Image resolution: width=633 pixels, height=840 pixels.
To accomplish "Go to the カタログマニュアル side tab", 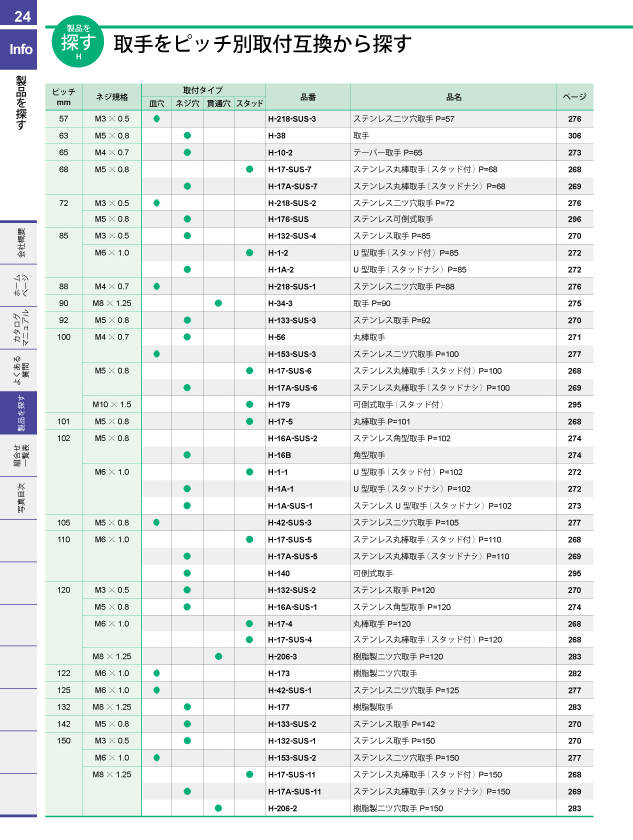I will click(x=20, y=331).
